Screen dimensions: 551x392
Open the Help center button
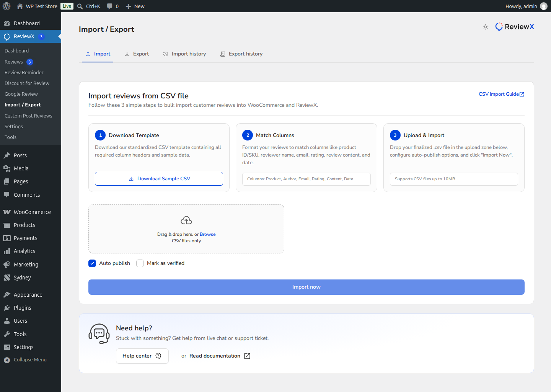coord(142,356)
